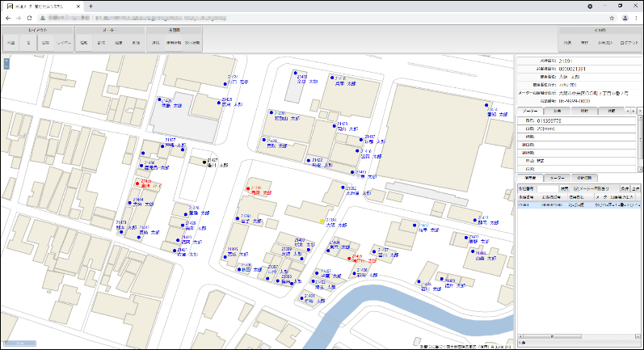Click the 0000021391 customer number value
The image size is (644, 350).
click(572, 69)
